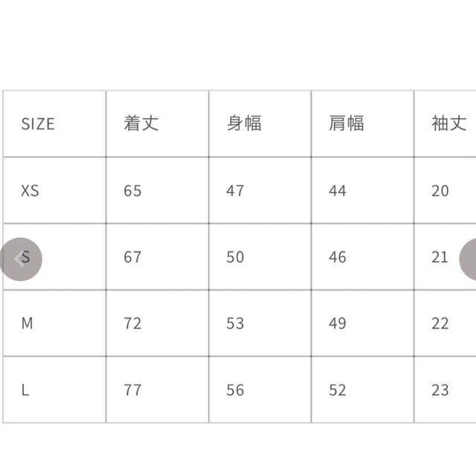Click the M 身幅 value 53
Viewport: 476px width, 476px height.
[x=235, y=324]
